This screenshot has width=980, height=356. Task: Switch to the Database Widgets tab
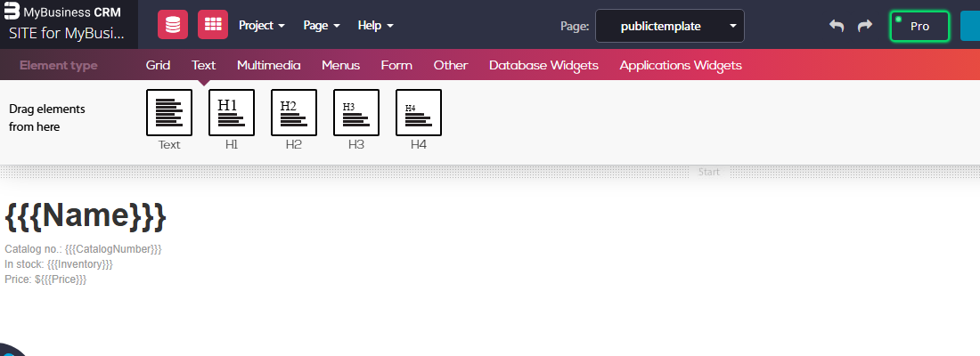tap(543, 65)
